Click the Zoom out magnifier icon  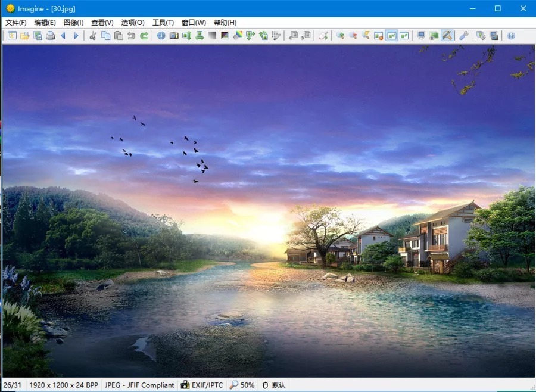pos(353,36)
